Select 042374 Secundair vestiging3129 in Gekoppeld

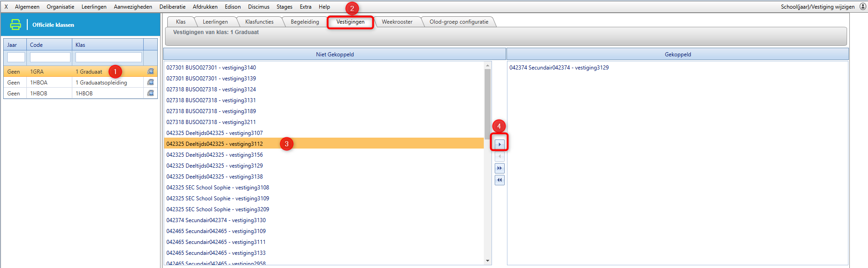coord(559,68)
